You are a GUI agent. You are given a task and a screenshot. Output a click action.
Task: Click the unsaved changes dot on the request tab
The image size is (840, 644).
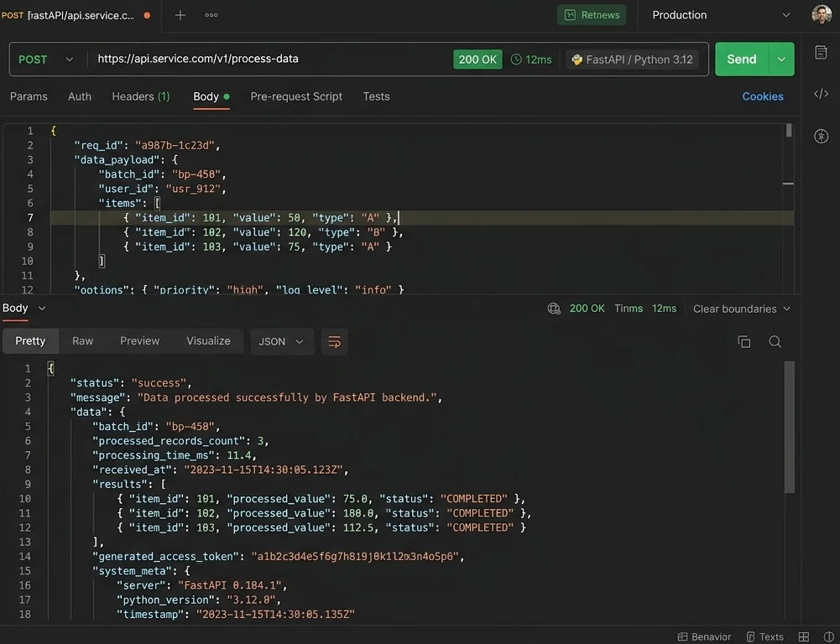click(x=147, y=16)
